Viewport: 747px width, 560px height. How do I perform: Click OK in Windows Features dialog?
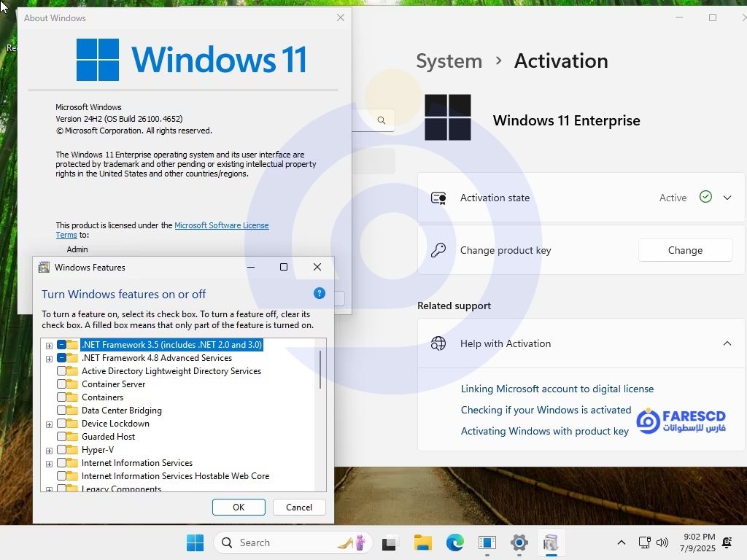tap(239, 507)
